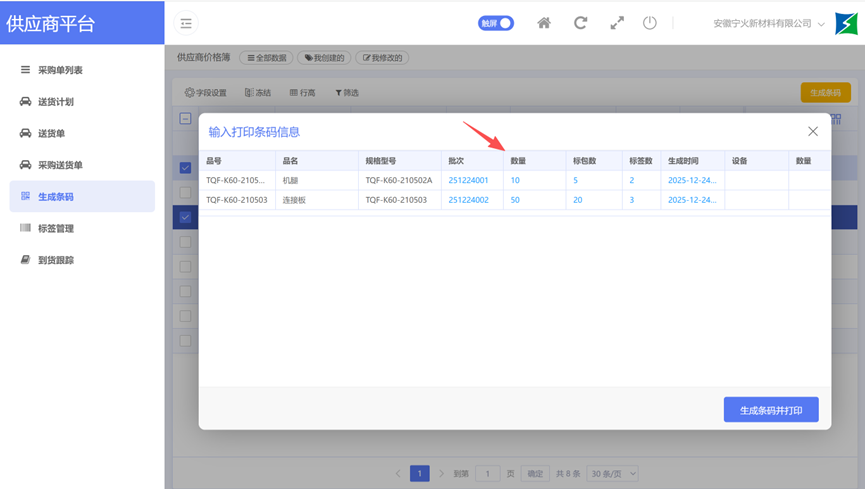Image resolution: width=865 pixels, height=489 pixels.
Task: Select 标签管理 in the sidebar
Action: pos(55,229)
